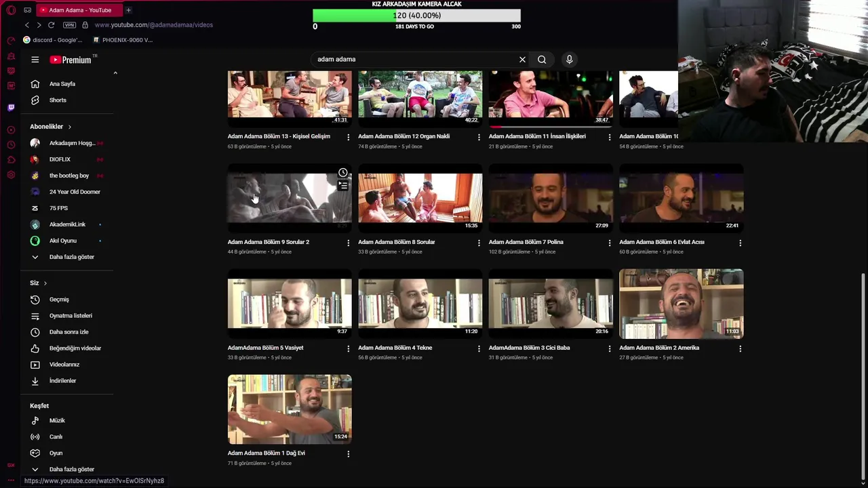Screen dimensions: 868x488
Task: Open the video titled Bölüm 5 Vasiyet
Action: (266, 348)
